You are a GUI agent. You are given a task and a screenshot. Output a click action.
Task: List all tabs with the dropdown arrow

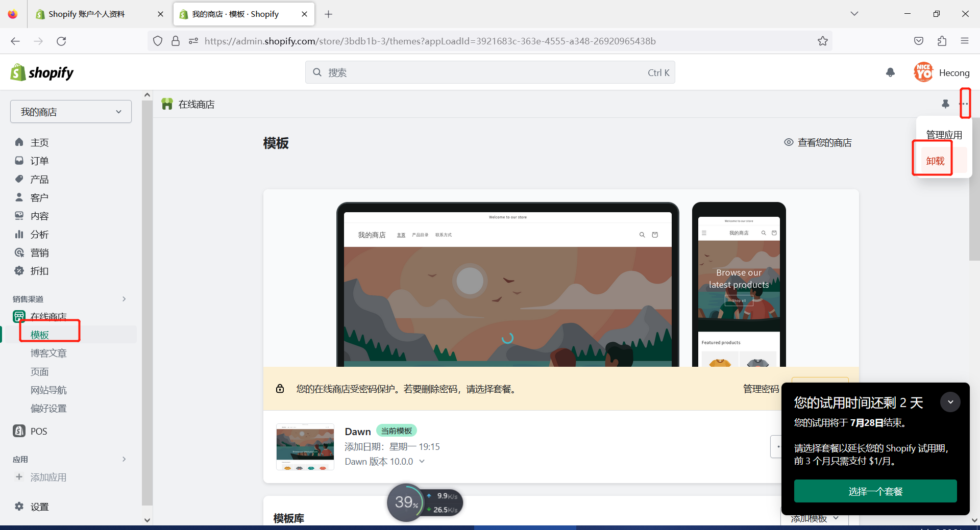(854, 14)
